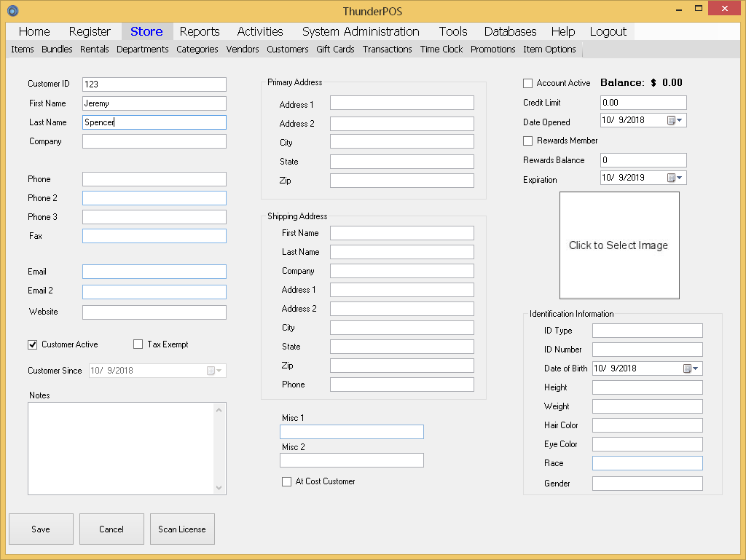Click the Shipping Address Phone field
746x560 pixels.
(402, 384)
